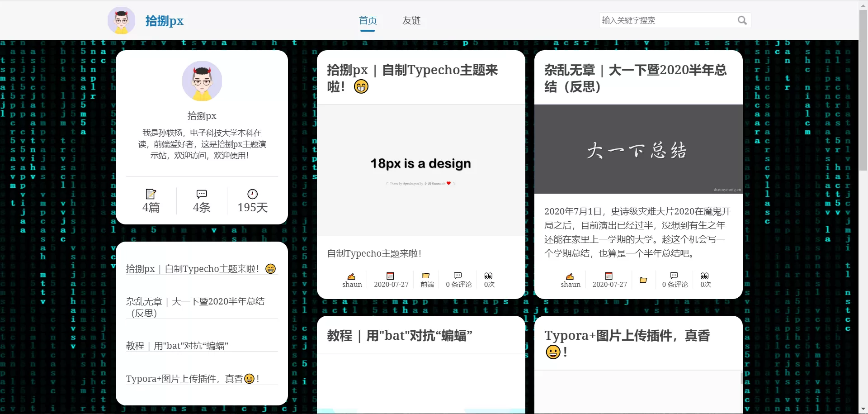Click the calendar icon in Typecho post
This screenshot has width=868, height=414.
coord(391,276)
